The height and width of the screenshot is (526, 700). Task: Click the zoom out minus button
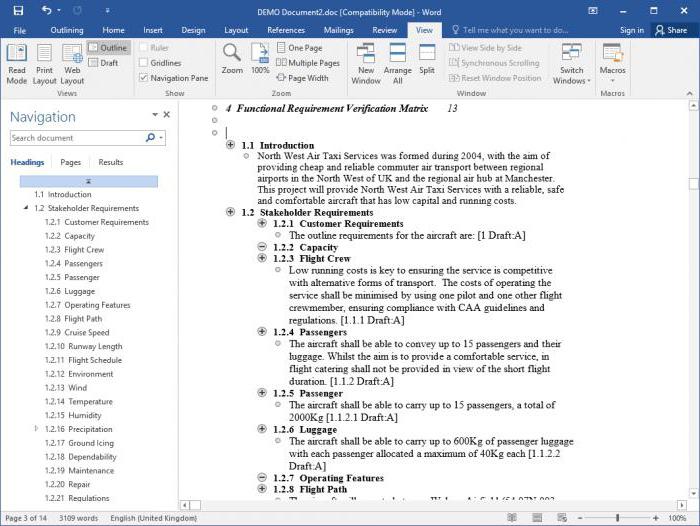click(580, 518)
